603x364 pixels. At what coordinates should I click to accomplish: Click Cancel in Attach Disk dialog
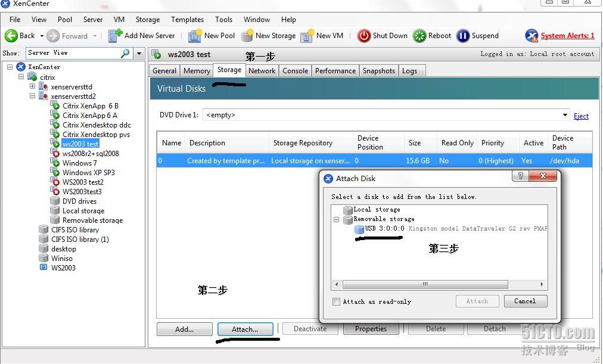tap(526, 301)
